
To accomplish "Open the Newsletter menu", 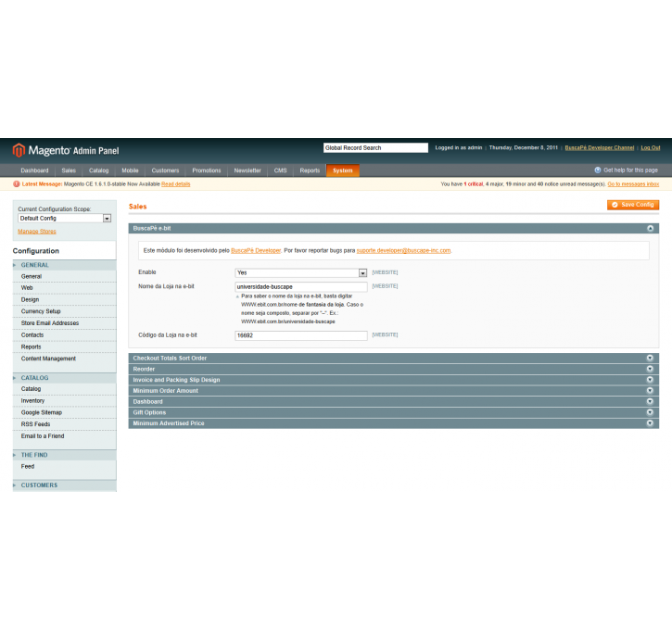I will click(x=247, y=170).
